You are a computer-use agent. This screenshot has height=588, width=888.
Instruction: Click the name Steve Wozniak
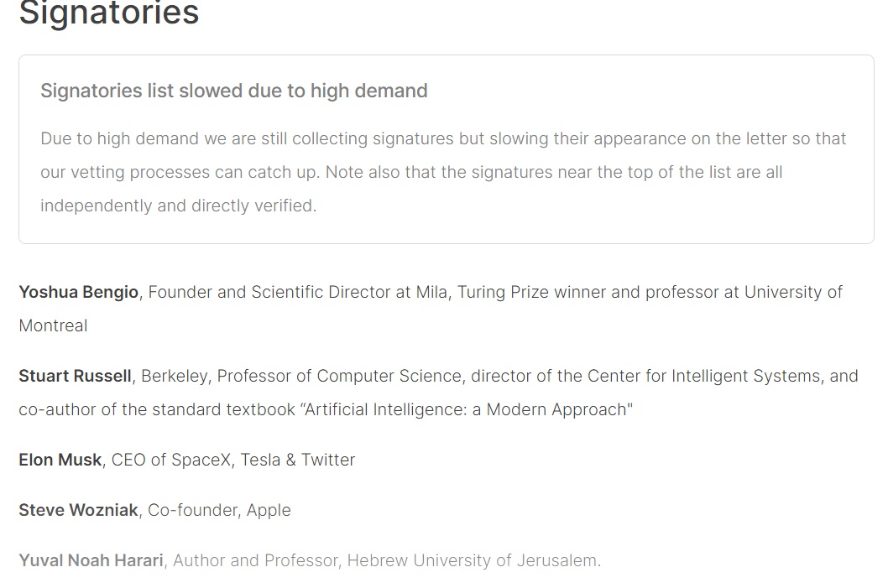(x=78, y=510)
